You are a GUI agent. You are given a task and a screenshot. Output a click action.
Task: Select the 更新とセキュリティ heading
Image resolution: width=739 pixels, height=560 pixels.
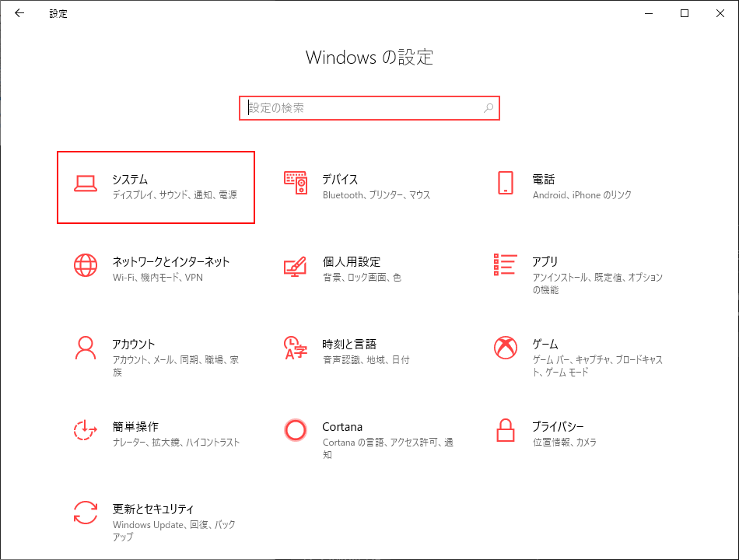point(153,509)
